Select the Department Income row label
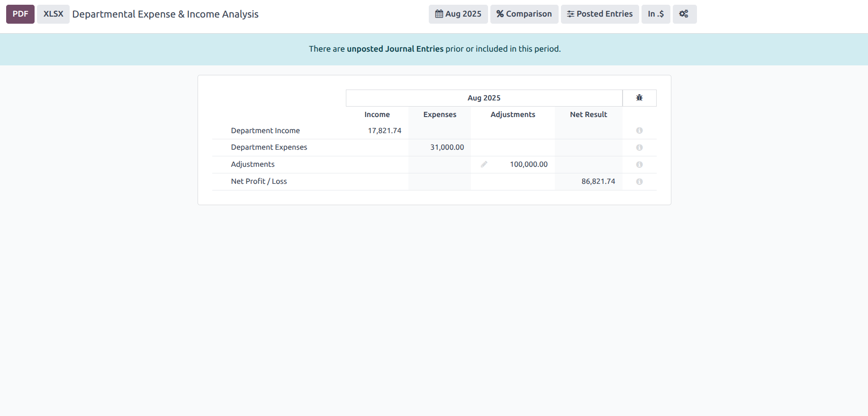 pos(265,131)
